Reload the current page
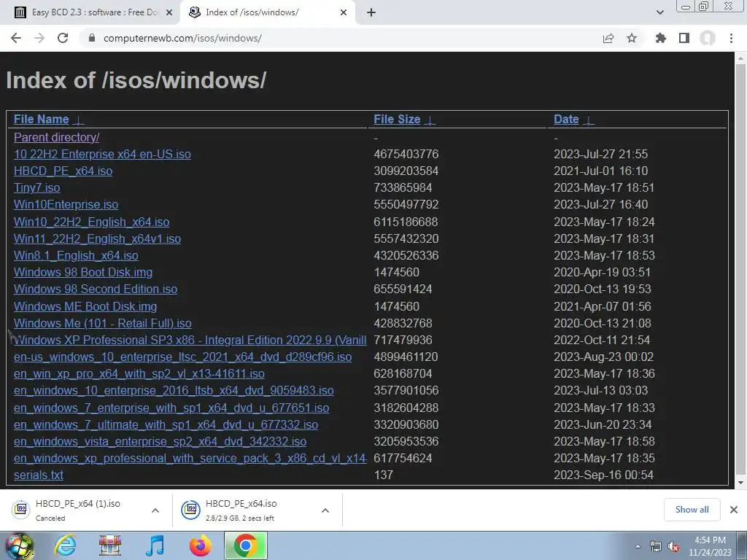747x560 pixels. point(63,38)
